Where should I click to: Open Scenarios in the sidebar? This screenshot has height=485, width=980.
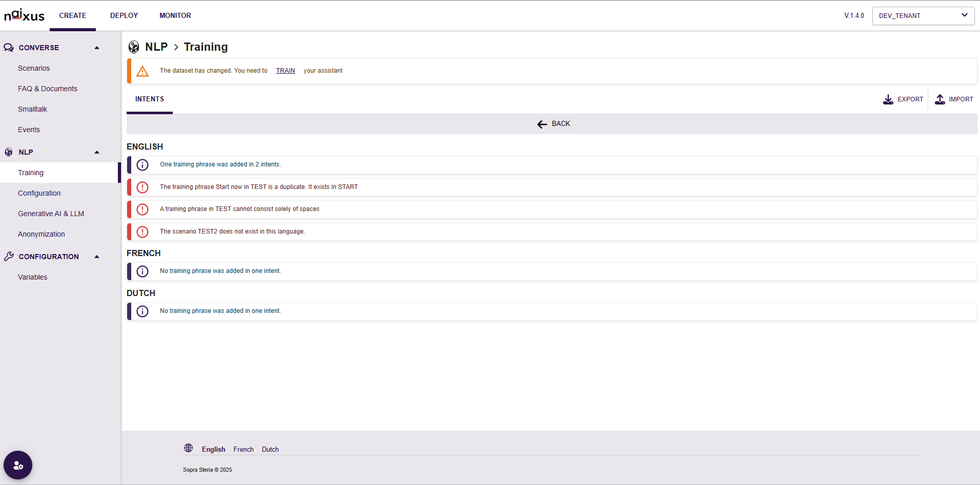pyautogui.click(x=34, y=68)
